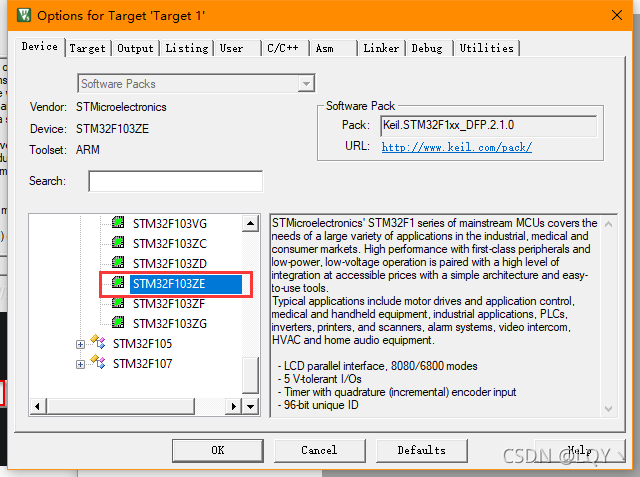
Task: Click the '96-bit unique ID' description line
Action: pyautogui.click(x=318, y=405)
